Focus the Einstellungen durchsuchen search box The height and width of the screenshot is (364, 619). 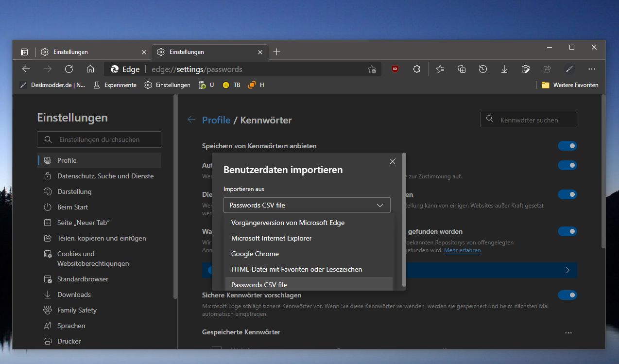tap(99, 139)
